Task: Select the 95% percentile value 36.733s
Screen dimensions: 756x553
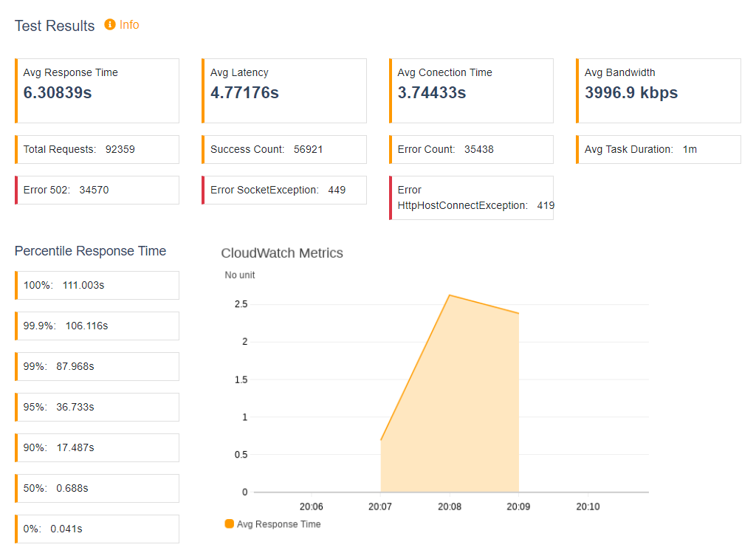Action: pyautogui.click(x=75, y=407)
